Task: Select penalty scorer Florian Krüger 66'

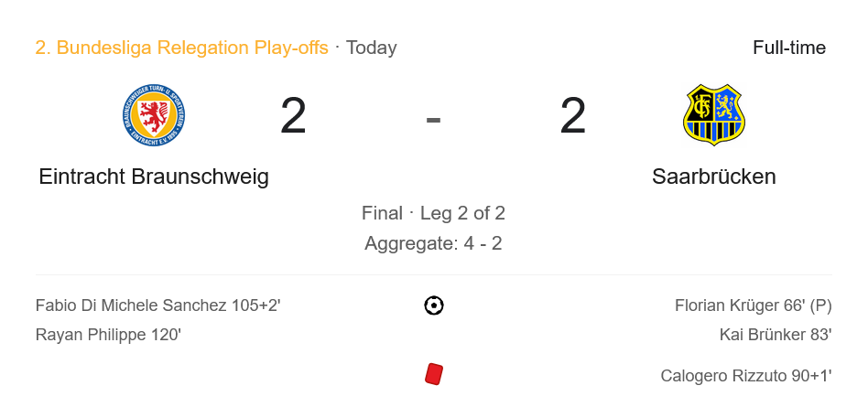Action: (x=753, y=305)
